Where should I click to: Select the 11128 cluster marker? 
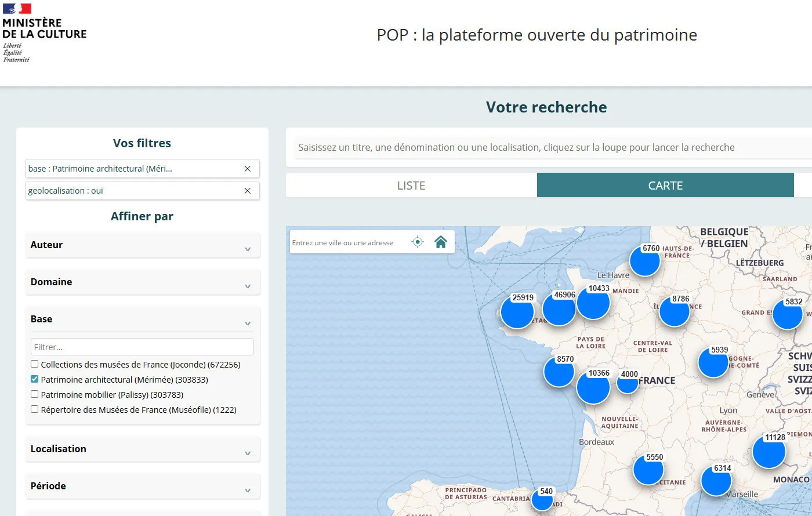click(x=768, y=452)
